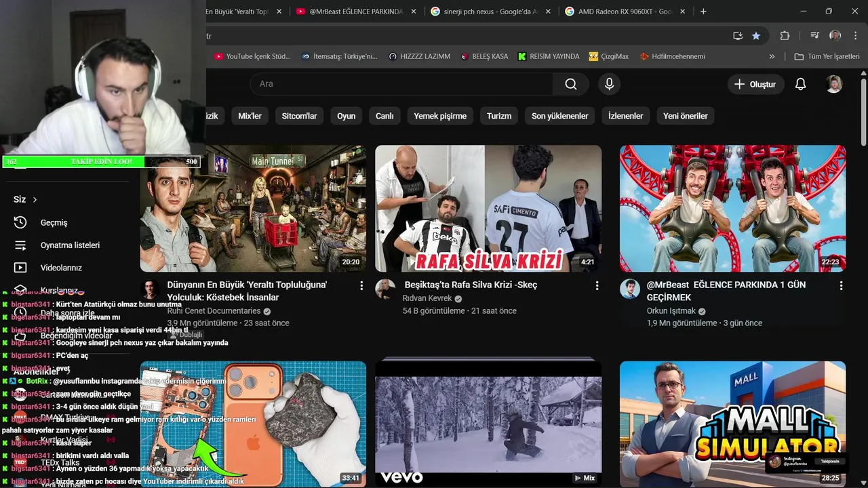Screen dimensions: 868x488
Task: Click the Ruhi Cenet channel avatar
Action: 151,289
